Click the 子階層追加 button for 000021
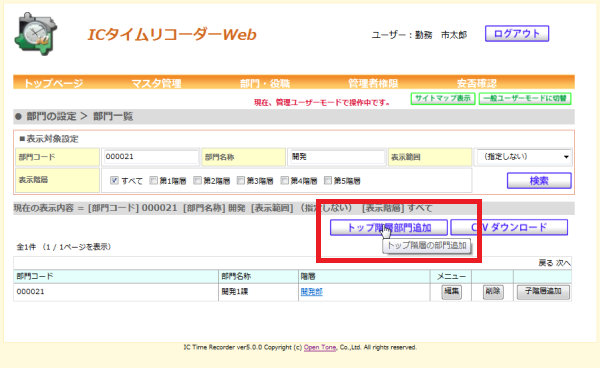 click(x=543, y=292)
